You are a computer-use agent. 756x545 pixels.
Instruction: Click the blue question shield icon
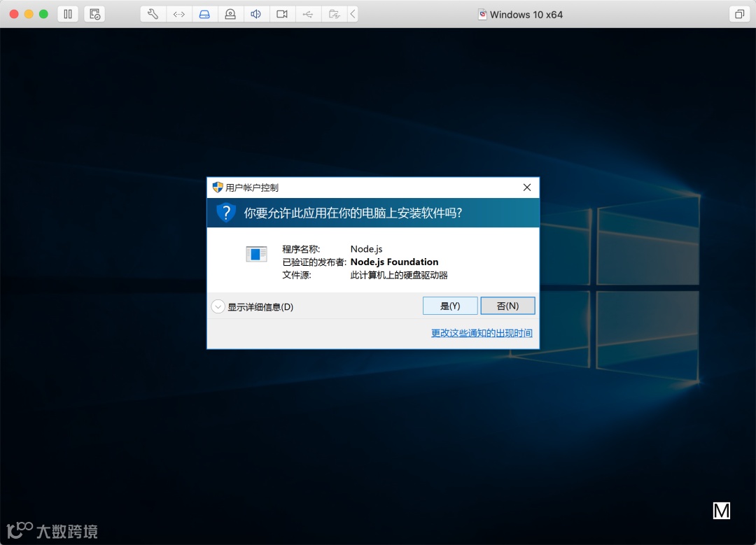(x=225, y=213)
